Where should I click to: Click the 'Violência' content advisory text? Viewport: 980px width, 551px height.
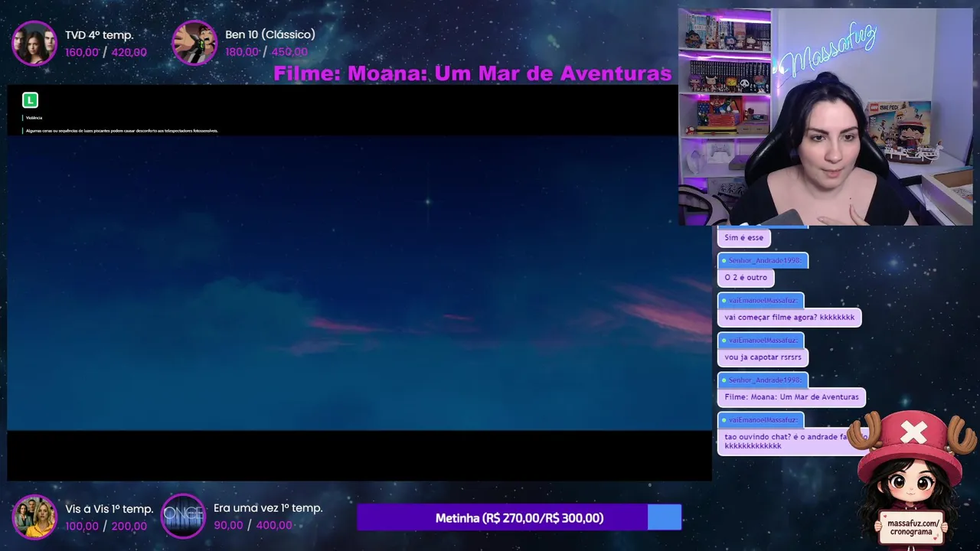[34, 118]
